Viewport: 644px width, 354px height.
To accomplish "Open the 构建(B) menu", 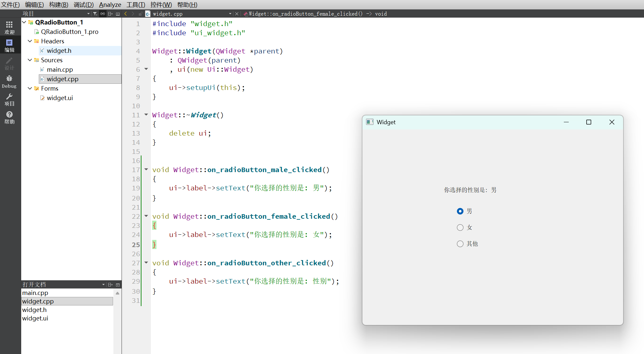I will coord(59,5).
